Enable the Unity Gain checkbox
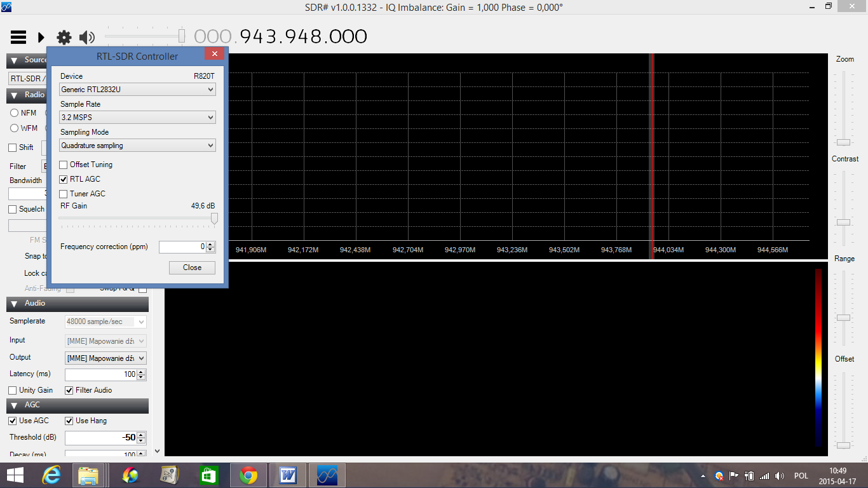The image size is (868, 488). click(x=13, y=390)
